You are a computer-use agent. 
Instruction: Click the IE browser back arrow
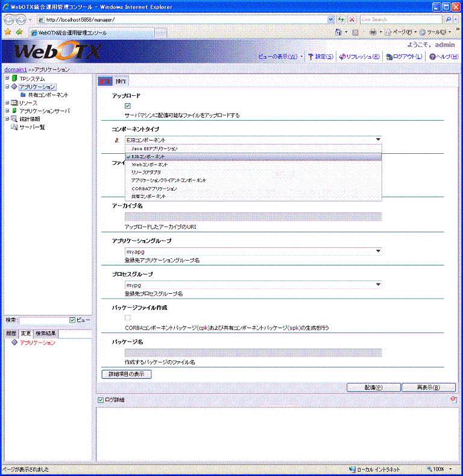tap(8, 19)
